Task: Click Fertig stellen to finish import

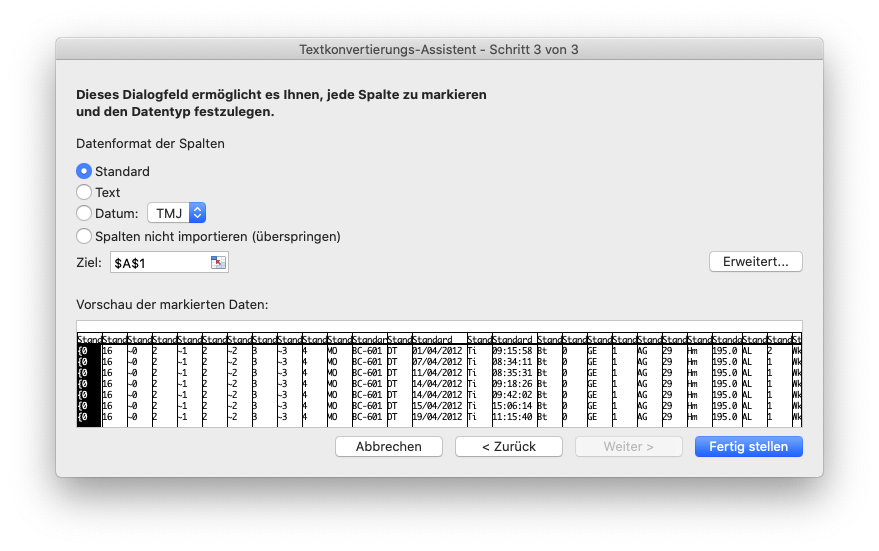Action: pos(748,447)
